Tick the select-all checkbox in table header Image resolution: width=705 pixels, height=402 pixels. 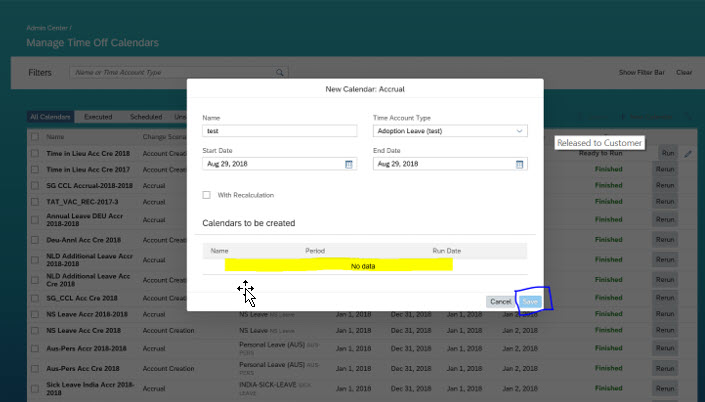pyautogui.click(x=35, y=137)
